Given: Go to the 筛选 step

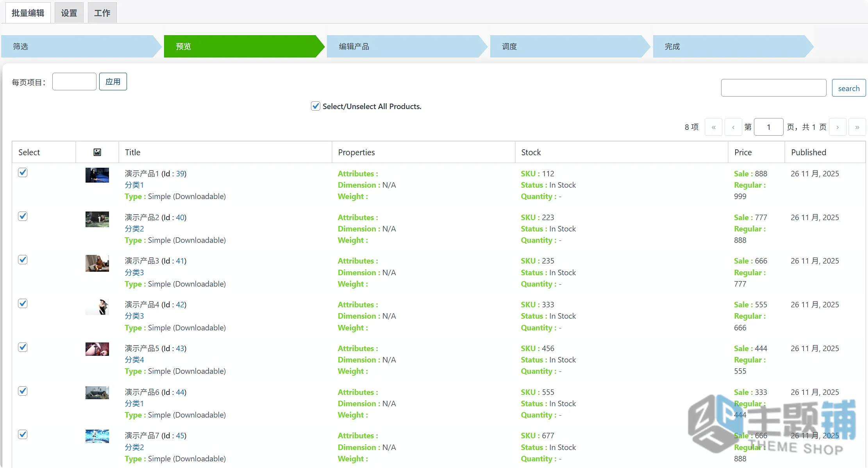Looking at the screenshot, I should (x=81, y=47).
